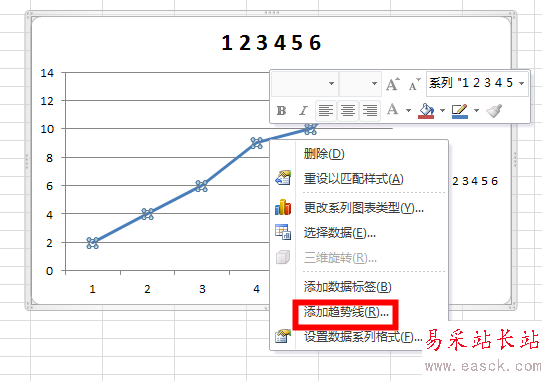Screen dimensions: 542x381
Task: Choose 重设以匹配样式(A) menu item
Action: 359,179
